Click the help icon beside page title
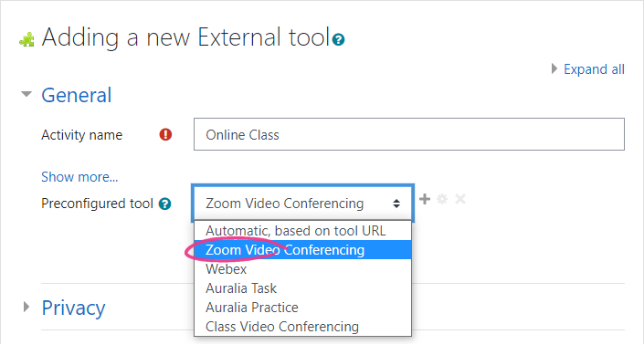Screen dimensions: 644x345 pyautogui.click(x=338, y=40)
